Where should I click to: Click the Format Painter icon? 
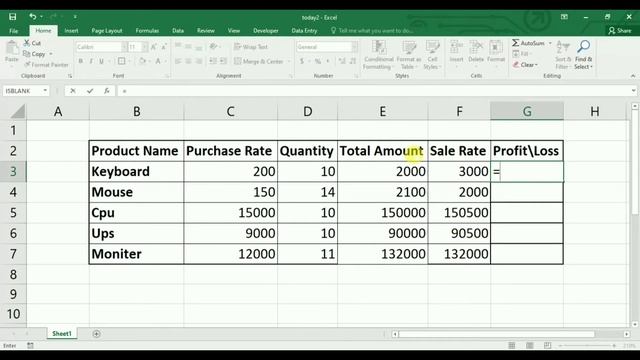pos(27,64)
